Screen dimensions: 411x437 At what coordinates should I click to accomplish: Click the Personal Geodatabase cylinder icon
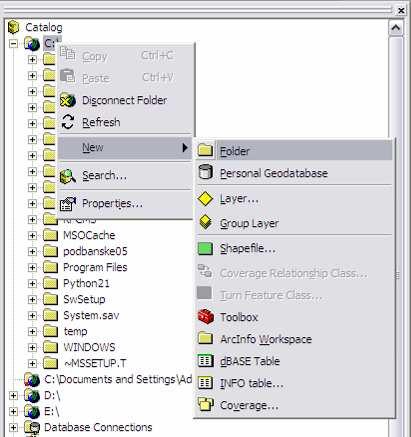[205, 172]
